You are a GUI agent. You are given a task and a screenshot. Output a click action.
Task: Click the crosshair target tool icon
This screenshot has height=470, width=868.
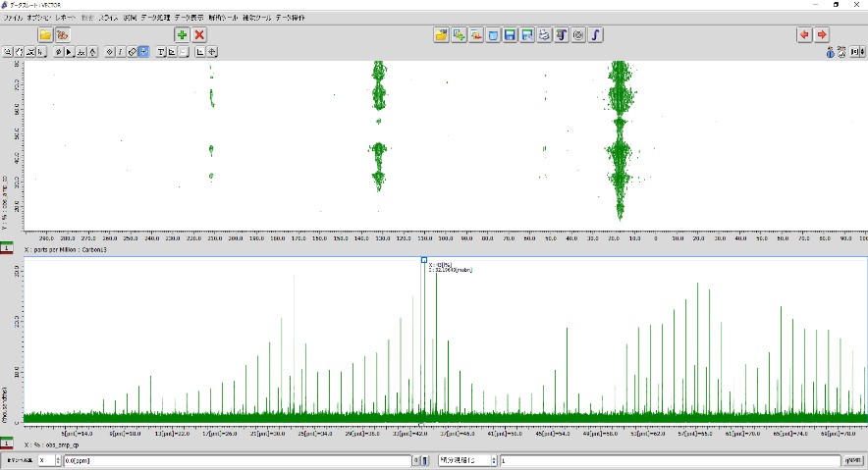pyautogui.click(x=211, y=52)
